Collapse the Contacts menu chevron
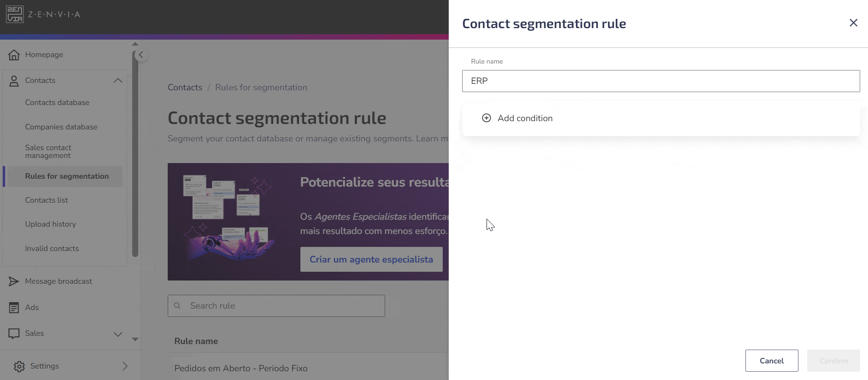This screenshot has height=380, width=868. tap(118, 80)
